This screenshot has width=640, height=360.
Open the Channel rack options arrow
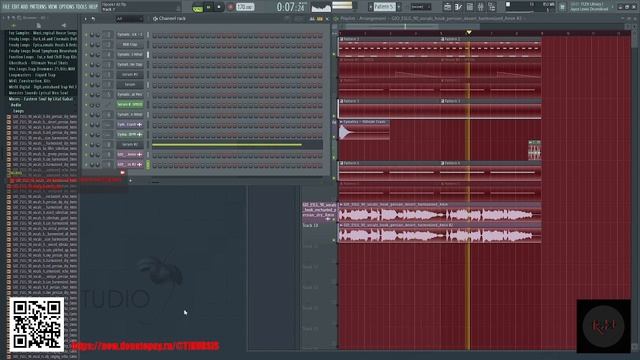click(85, 19)
